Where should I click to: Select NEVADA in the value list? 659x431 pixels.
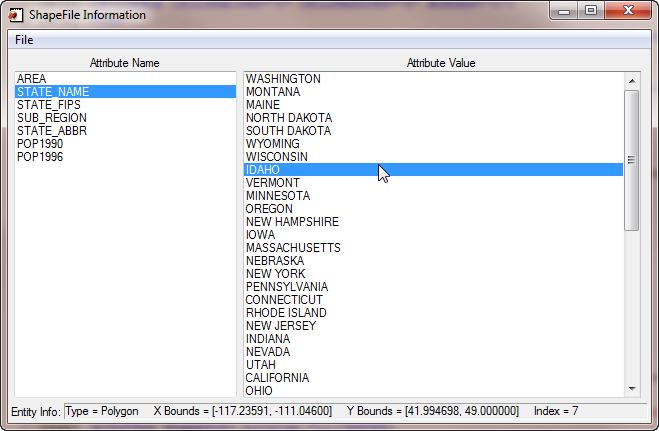(433, 352)
